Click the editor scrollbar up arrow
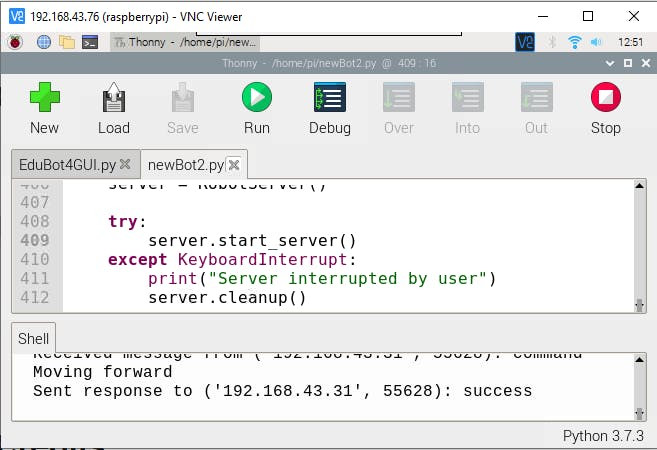Image resolution: width=657 pixels, height=450 pixels. pos(639,185)
